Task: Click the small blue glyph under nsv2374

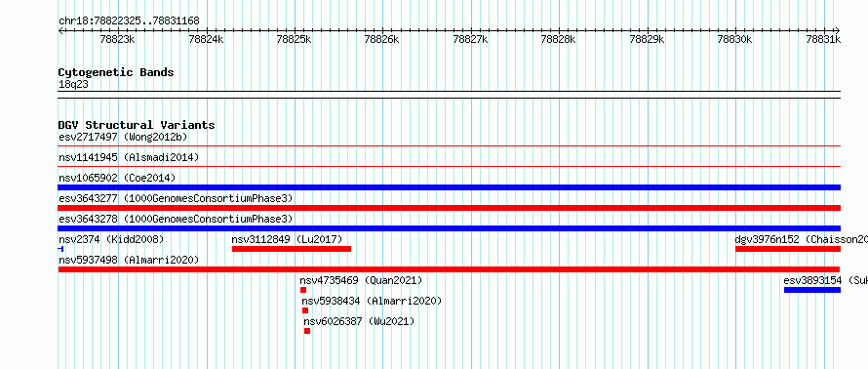Action: tap(60, 249)
